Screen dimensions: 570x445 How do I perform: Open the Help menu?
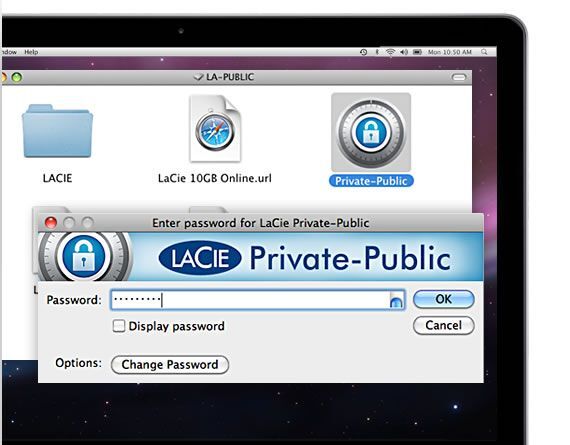click(31, 52)
